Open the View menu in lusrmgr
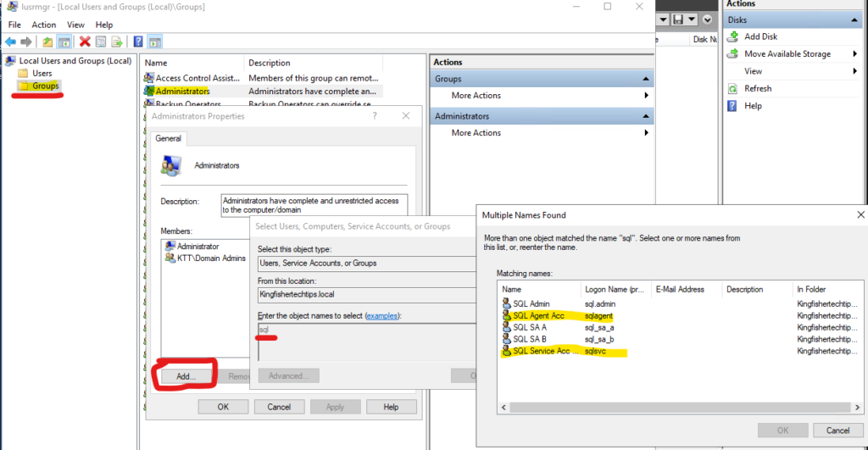 coord(75,25)
